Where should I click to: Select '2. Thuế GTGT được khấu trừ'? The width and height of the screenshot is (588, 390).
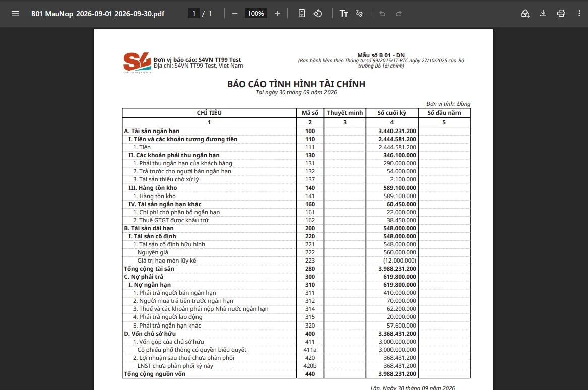pyautogui.click(x=171, y=220)
